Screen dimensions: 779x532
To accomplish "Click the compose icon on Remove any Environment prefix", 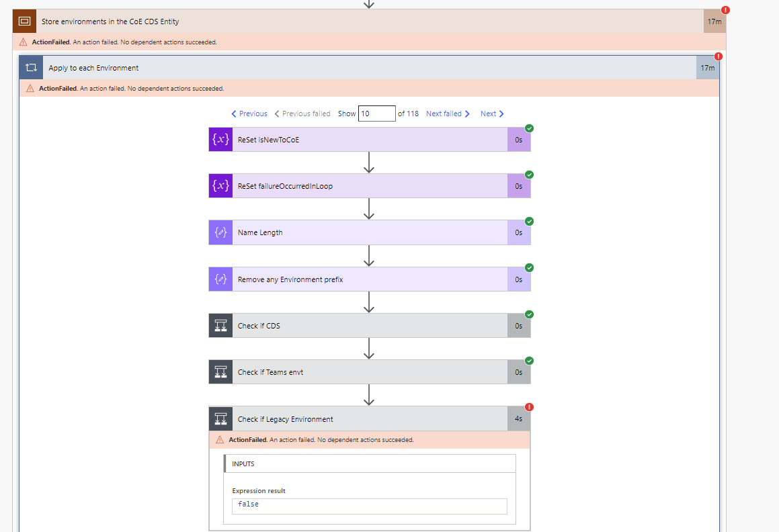I will (x=220, y=279).
